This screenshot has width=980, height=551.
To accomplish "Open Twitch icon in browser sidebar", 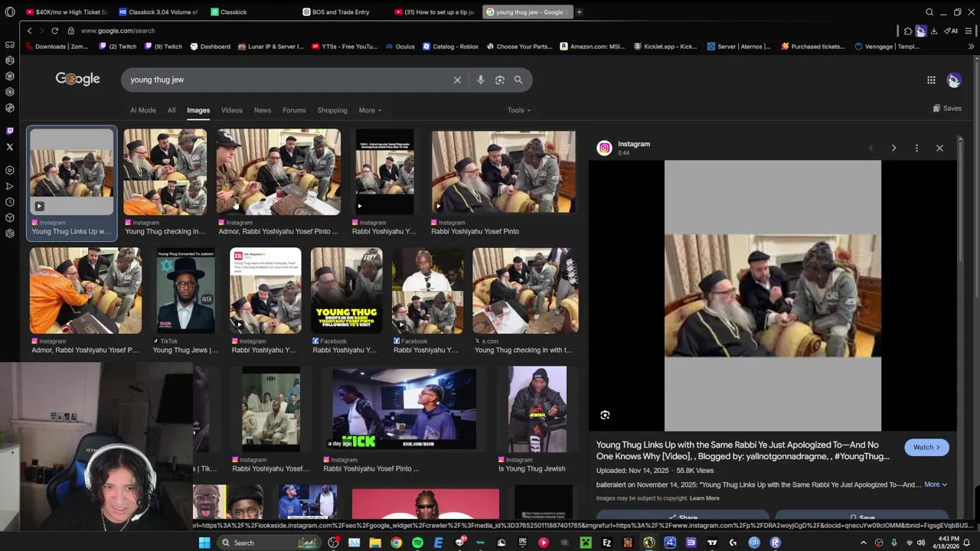I will pyautogui.click(x=9, y=131).
